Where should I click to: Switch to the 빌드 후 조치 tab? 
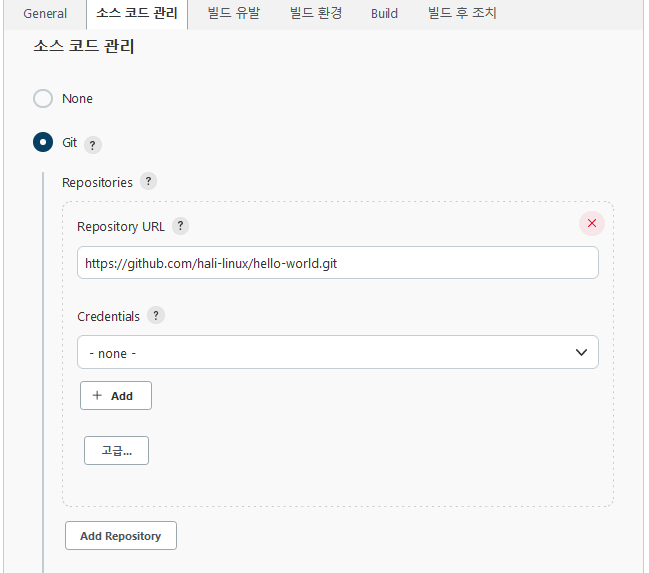click(x=462, y=14)
